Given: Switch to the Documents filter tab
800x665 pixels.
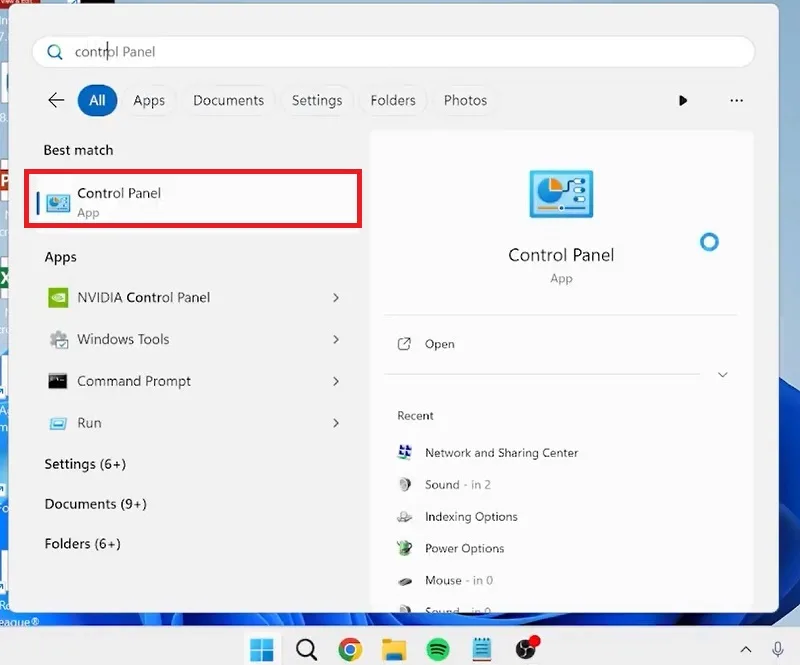Looking at the screenshot, I should [229, 100].
